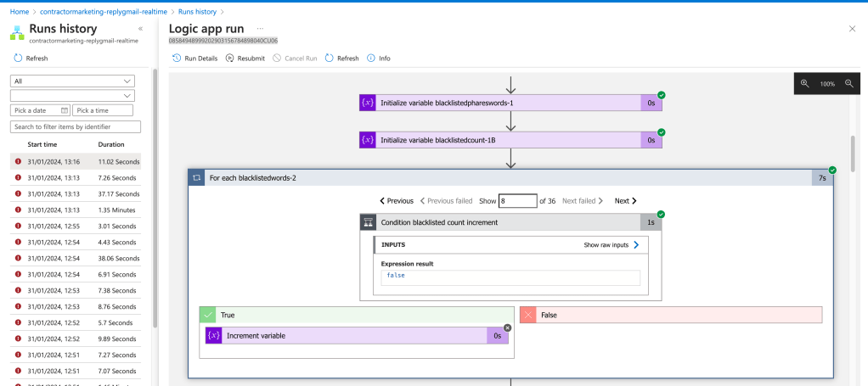Select Initialize variable blacklistedcount-1B action
The width and height of the screenshot is (868, 386).
click(510, 140)
